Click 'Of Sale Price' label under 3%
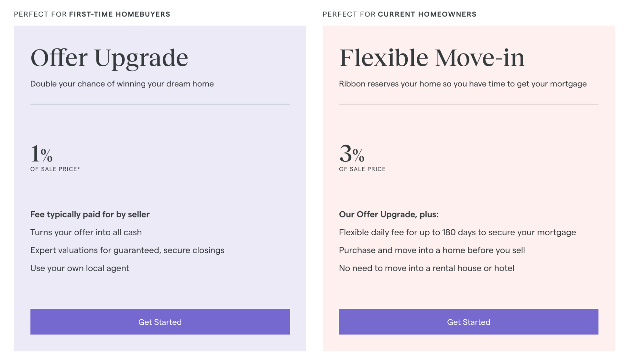This screenshot has width=626, height=364. point(362,169)
